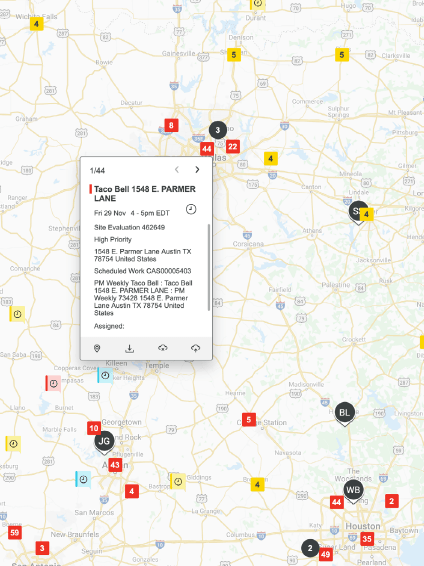The image size is (424, 566).
Task: Select technician SB avatar near Tyler
Action: 356,212
